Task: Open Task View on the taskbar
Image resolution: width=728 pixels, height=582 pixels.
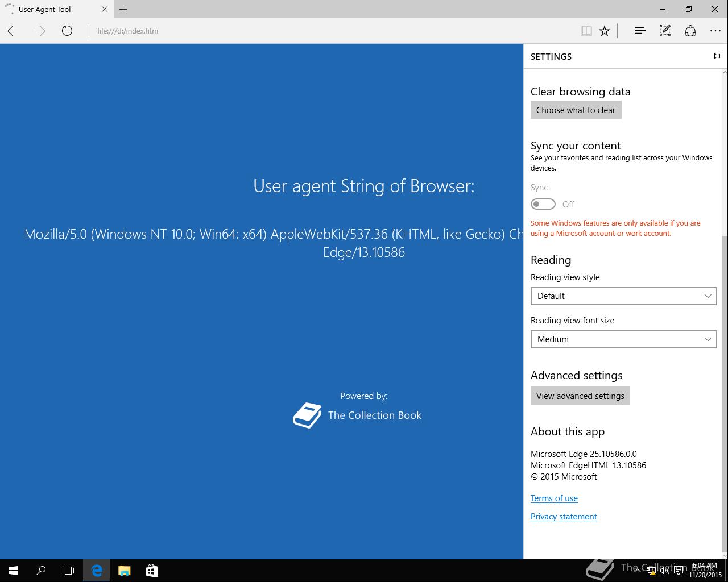Action: click(x=68, y=571)
